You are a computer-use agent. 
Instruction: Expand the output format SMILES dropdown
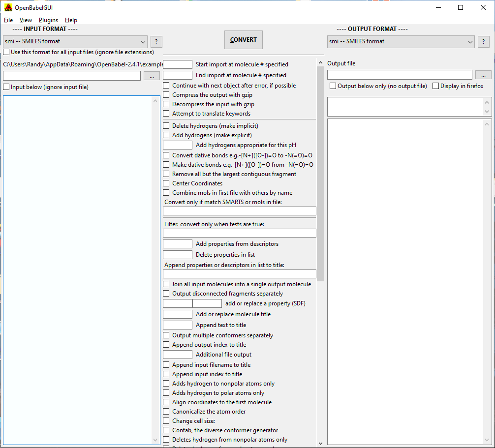401,42
